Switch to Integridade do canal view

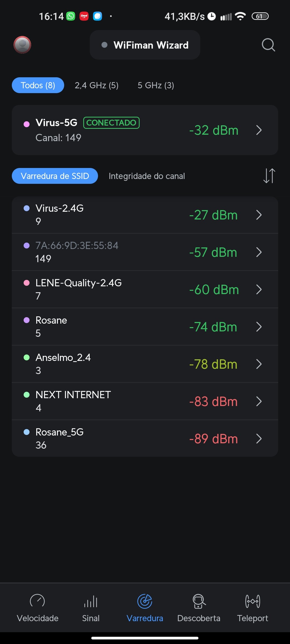147,176
